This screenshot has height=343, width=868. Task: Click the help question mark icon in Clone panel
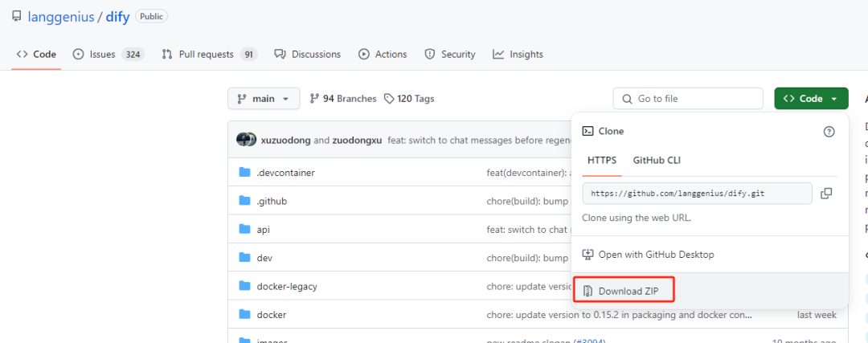(829, 132)
